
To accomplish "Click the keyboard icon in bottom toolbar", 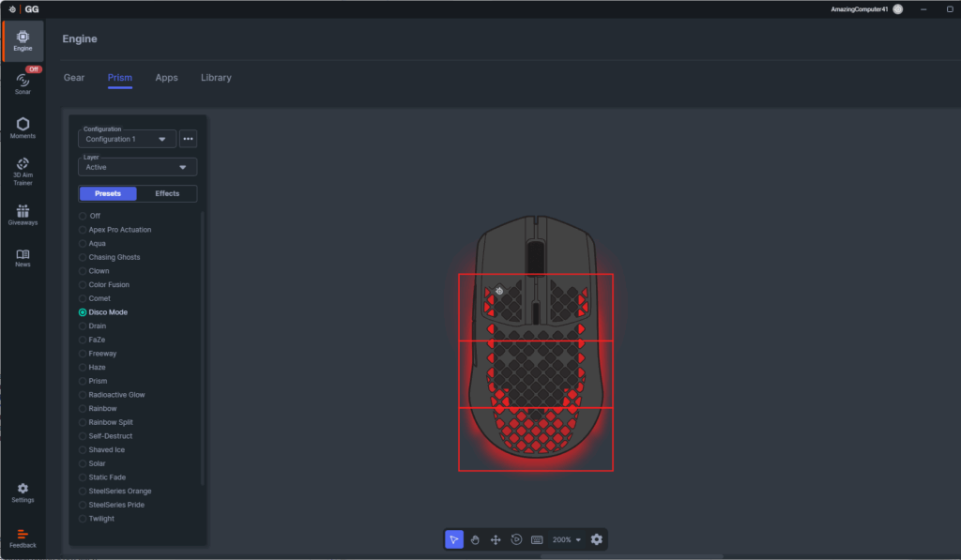I will [537, 539].
